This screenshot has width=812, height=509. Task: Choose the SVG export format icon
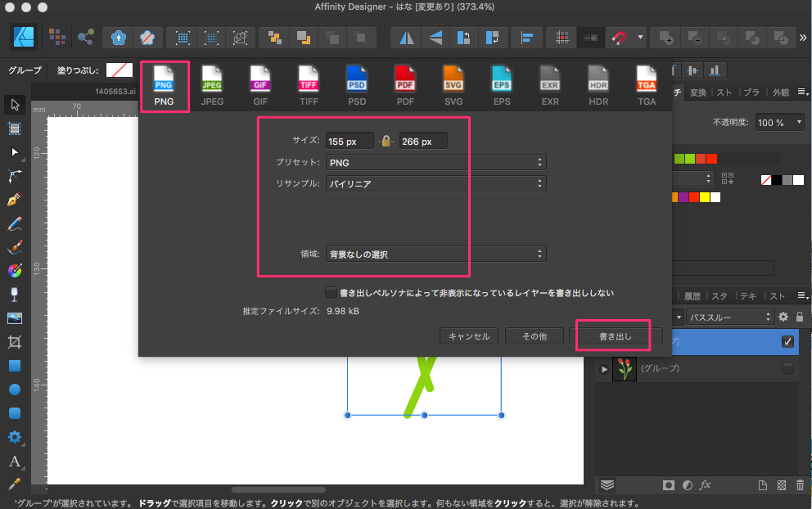pos(453,86)
